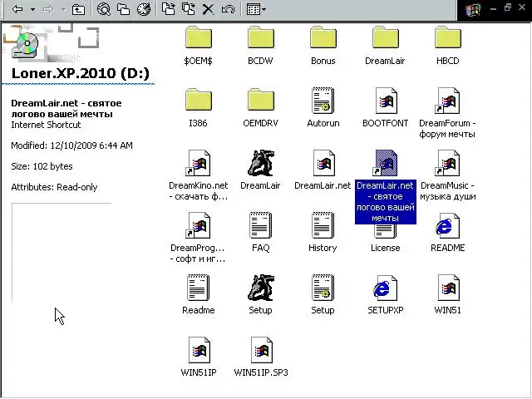Select the Readme notepad text file
The width and height of the screenshot is (532, 399).
pos(199,295)
